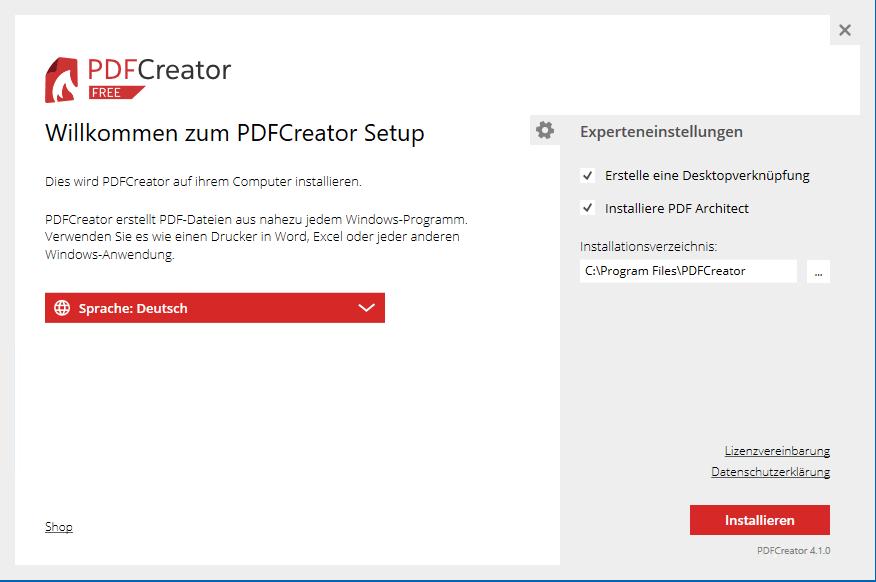The width and height of the screenshot is (876, 582).
Task: Uncheck Installiere PDF Architect
Action: click(x=587, y=208)
